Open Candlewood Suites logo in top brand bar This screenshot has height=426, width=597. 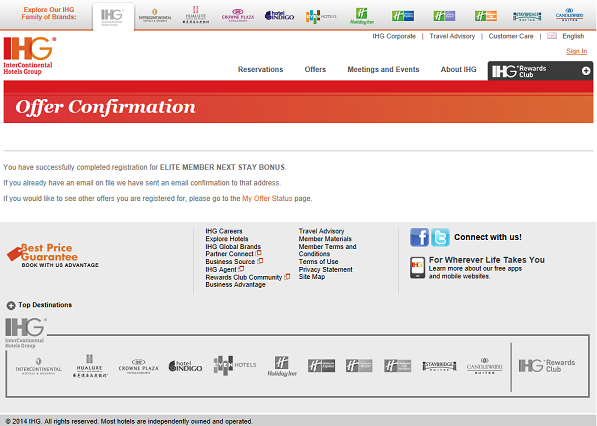click(569, 15)
